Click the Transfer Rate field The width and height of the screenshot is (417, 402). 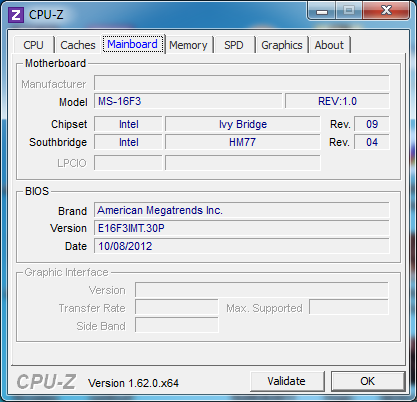pos(177,307)
